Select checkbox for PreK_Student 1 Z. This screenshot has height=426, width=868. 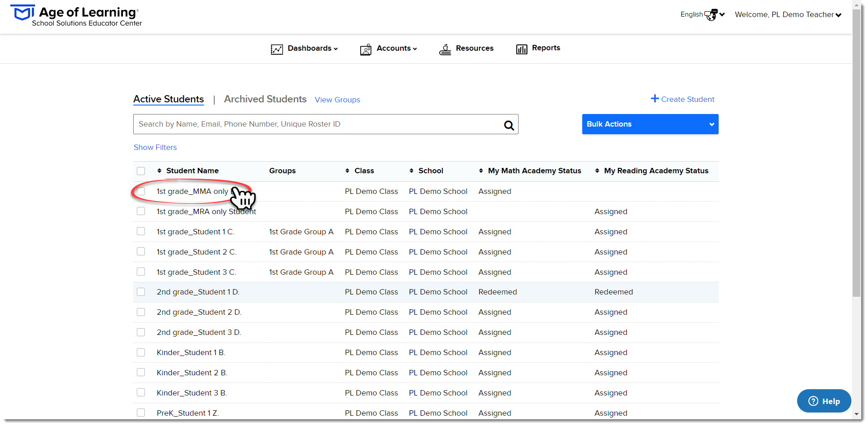pos(141,413)
